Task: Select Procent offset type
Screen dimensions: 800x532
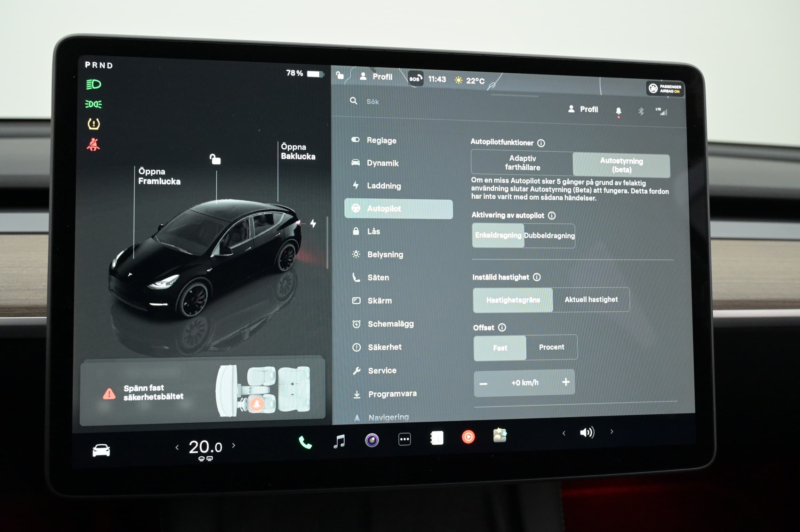Action: tap(552, 347)
